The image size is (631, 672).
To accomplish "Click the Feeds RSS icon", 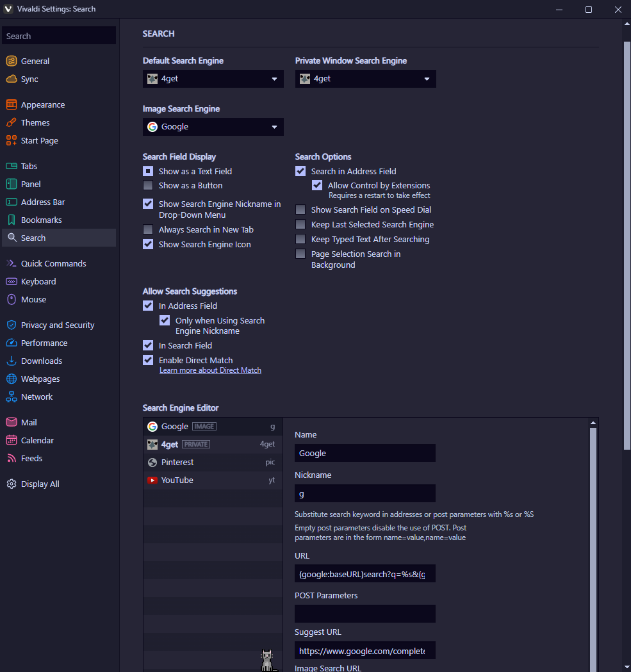I will pos(11,458).
